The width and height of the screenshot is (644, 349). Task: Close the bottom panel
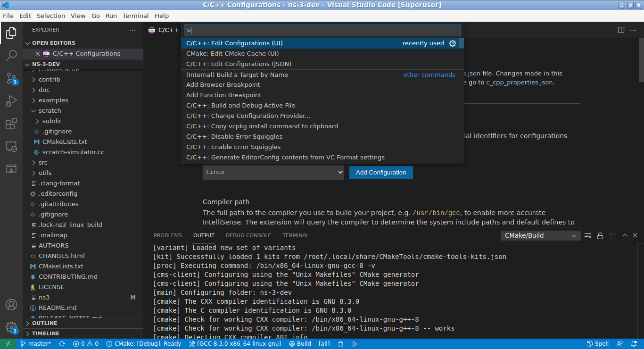[635, 235]
